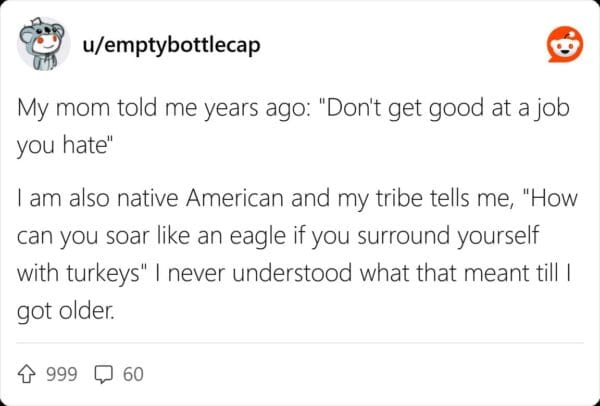Click the 60 comments count
Image resolution: width=600 pixels, height=406 pixels.
click(x=133, y=375)
